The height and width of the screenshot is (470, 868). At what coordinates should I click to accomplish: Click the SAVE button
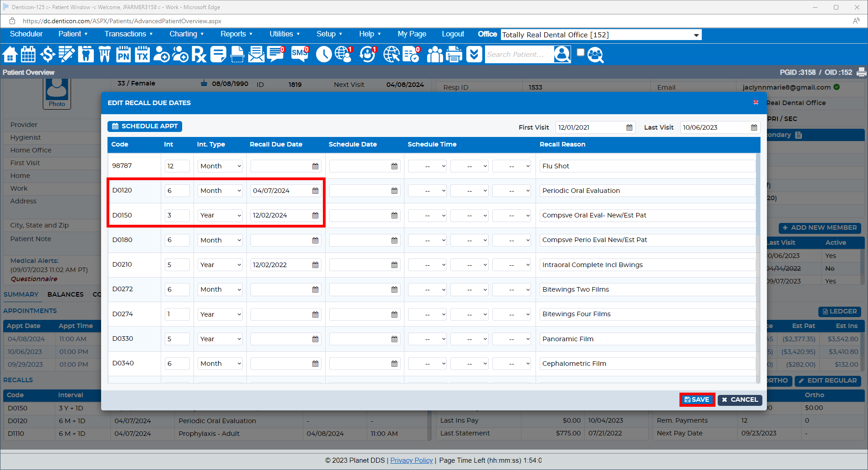coord(697,399)
